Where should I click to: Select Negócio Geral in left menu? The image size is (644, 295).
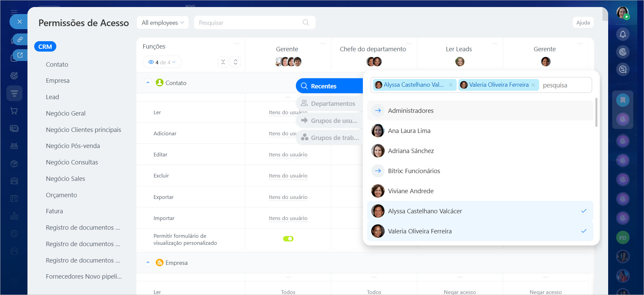(66, 114)
